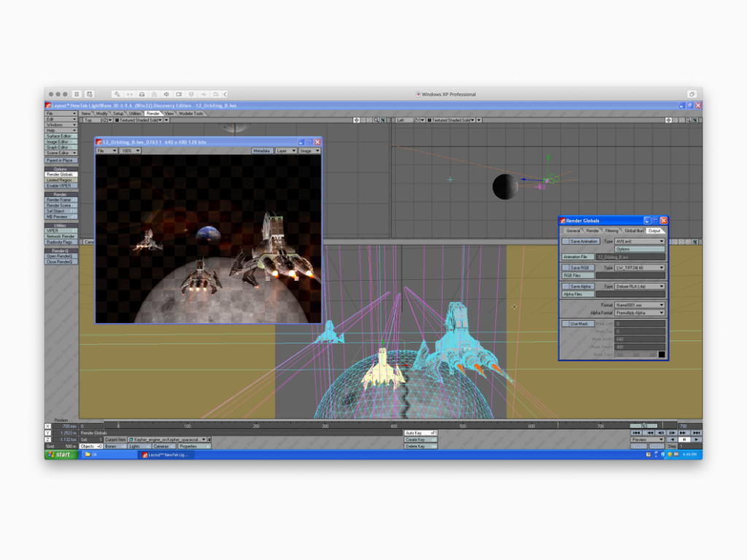Pause playback with the pause button

(684, 440)
